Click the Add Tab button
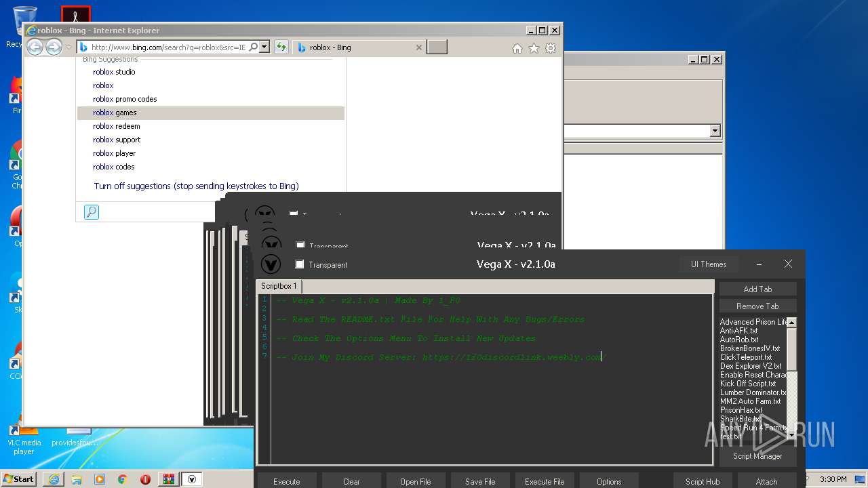Image resolution: width=868 pixels, height=488 pixels. (x=757, y=289)
